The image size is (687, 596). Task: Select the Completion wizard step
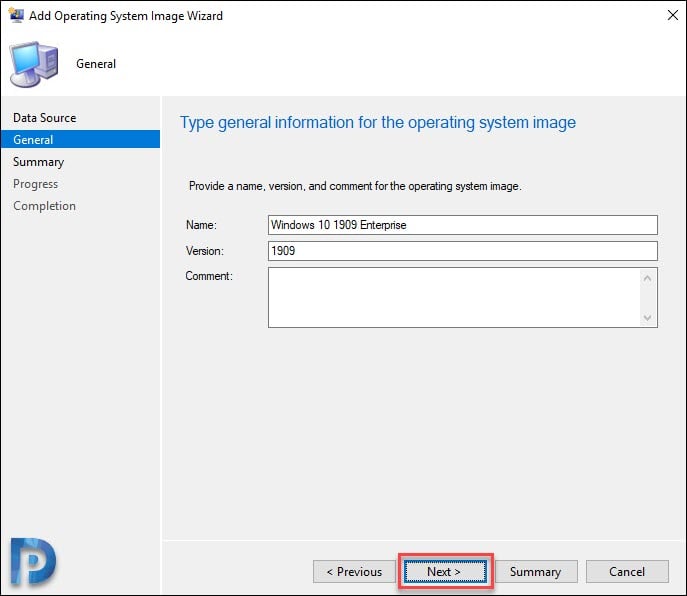[x=44, y=206]
